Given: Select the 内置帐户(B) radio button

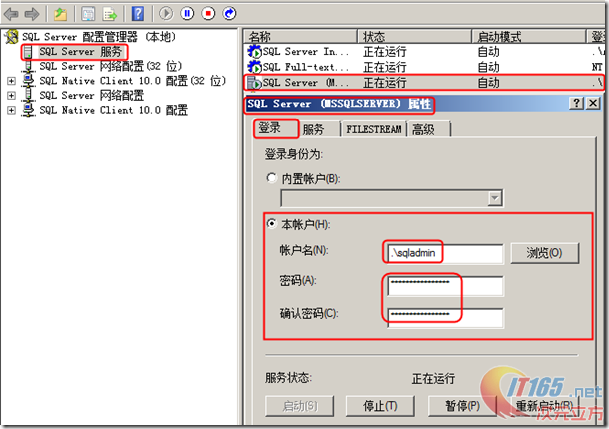Looking at the screenshot, I should coord(271,178).
